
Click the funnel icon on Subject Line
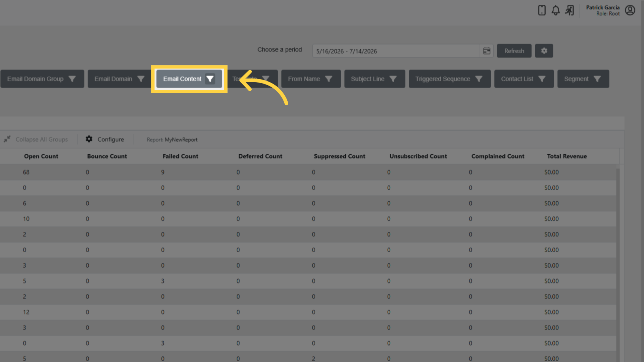[x=393, y=79]
